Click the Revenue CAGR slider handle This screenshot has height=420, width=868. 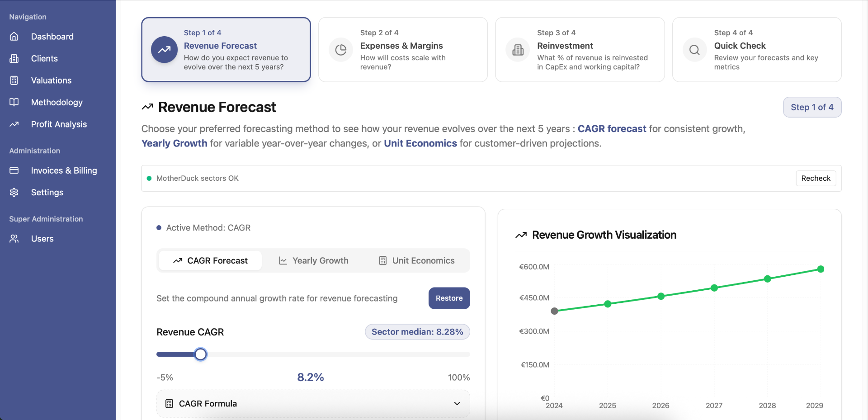click(x=201, y=354)
